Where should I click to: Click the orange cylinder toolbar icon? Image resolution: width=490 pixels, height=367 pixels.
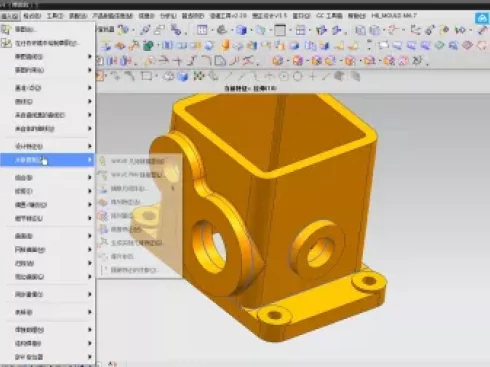click(x=226, y=45)
